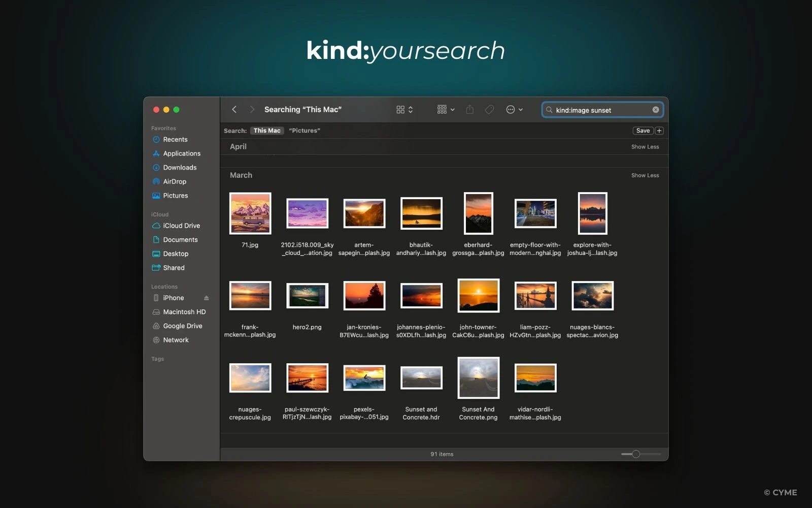Open Documents in the sidebar
The image size is (812, 508).
(x=181, y=240)
